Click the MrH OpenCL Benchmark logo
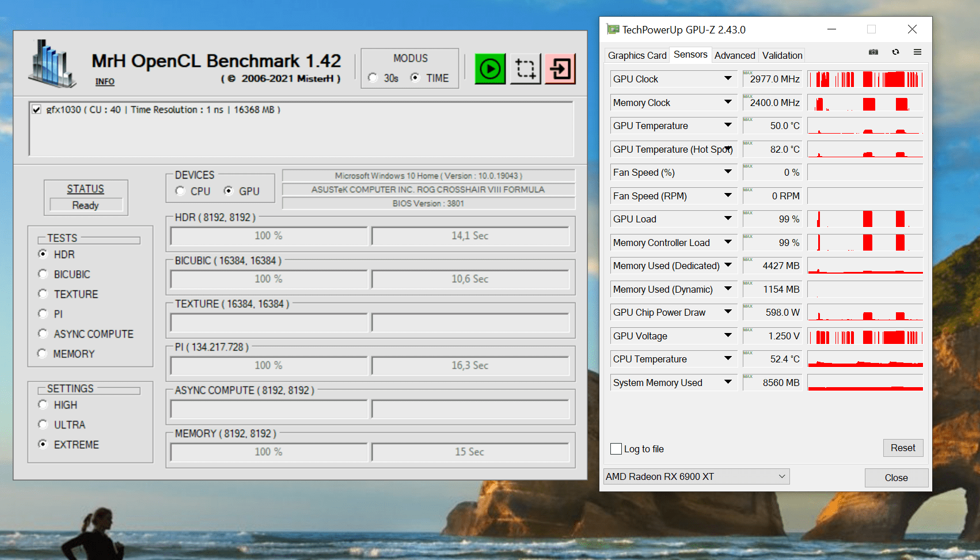 52,63
